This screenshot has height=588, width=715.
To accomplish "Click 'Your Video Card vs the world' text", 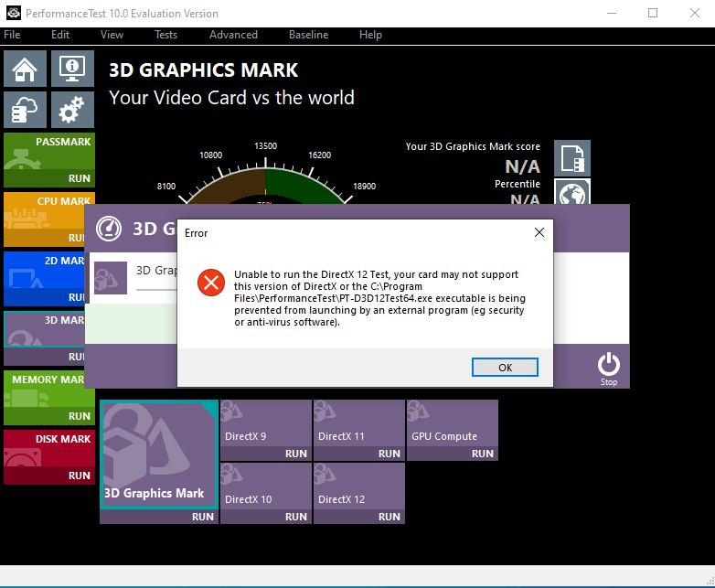I will [231, 98].
